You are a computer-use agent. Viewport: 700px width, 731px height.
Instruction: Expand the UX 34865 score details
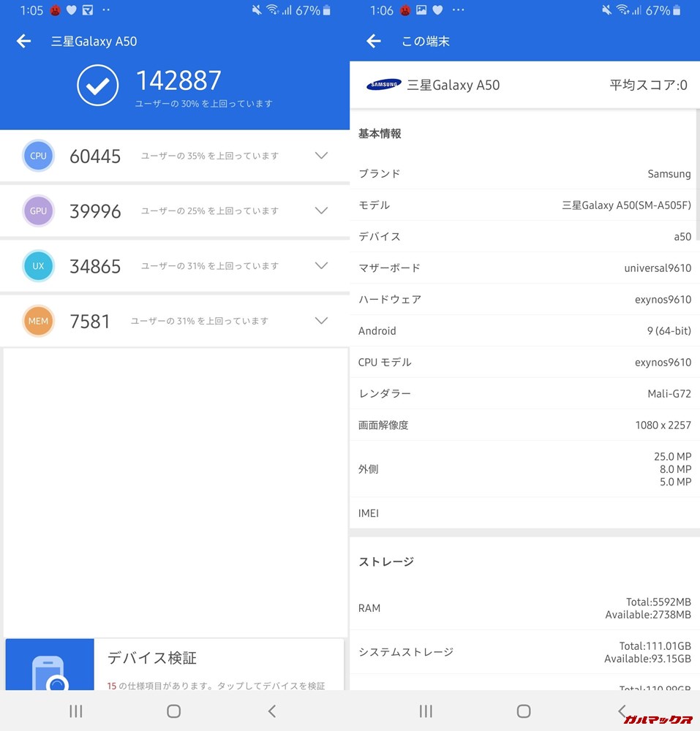coord(321,265)
